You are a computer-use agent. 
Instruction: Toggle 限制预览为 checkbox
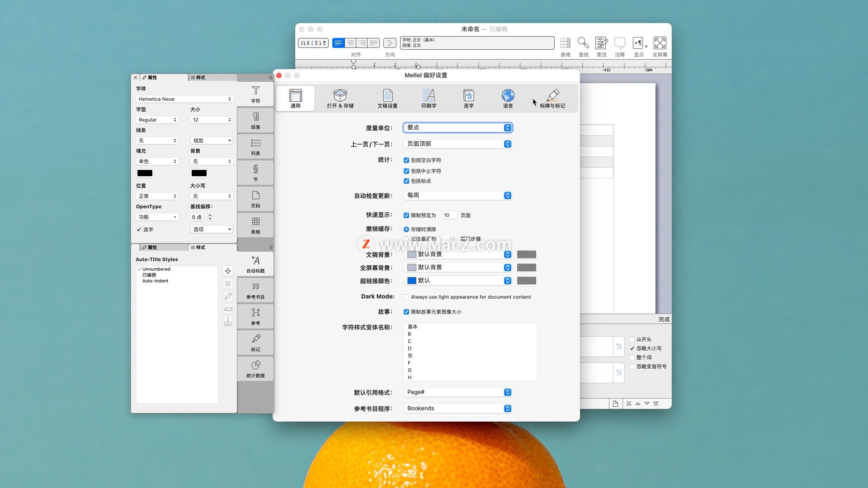pos(406,216)
